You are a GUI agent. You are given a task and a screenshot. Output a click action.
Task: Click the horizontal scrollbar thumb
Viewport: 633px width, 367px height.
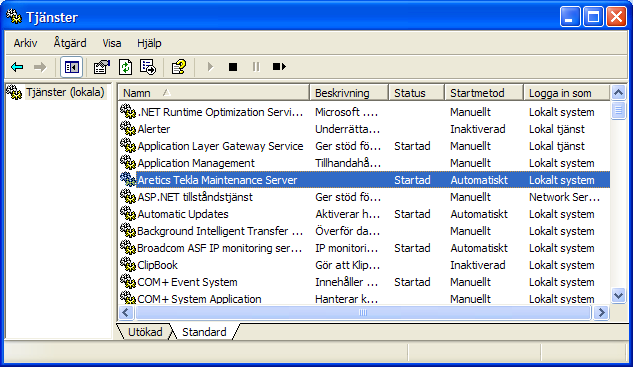363,312
